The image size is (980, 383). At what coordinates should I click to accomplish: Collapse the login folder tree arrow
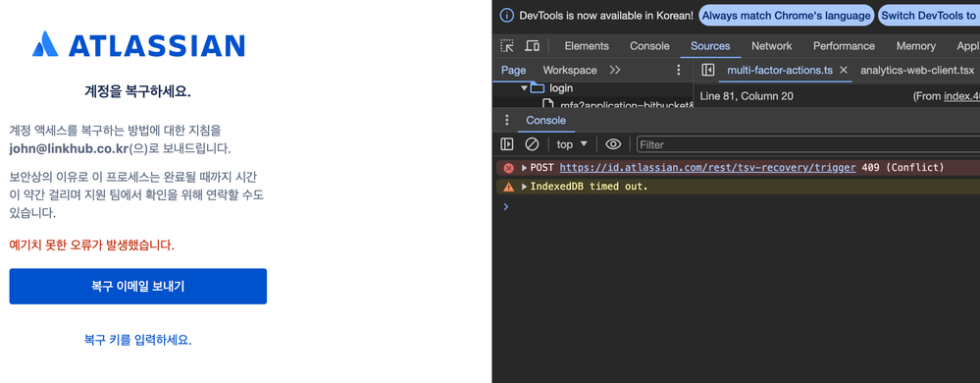pos(525,88)
